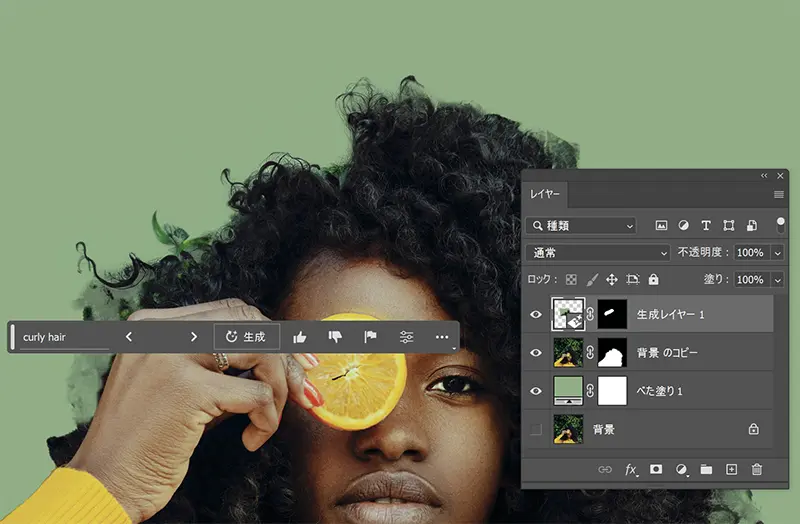800x524 pixels.
Task: Toggle mask link on べた塗り 1
Action: click(x=590, y=391)
